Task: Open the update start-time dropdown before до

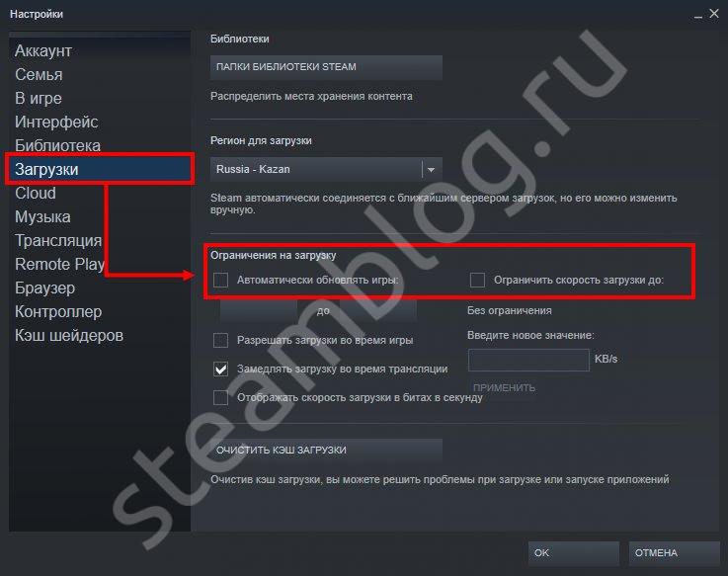Action: pos(259,311)
